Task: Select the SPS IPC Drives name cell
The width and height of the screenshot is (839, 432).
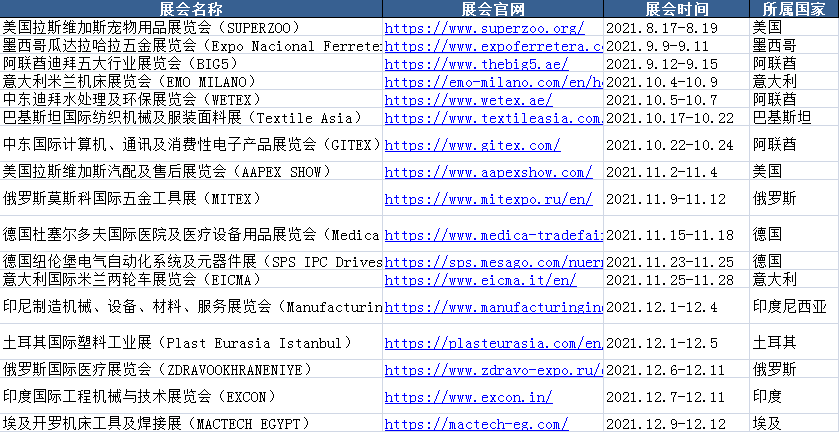Action: (191, 261)
